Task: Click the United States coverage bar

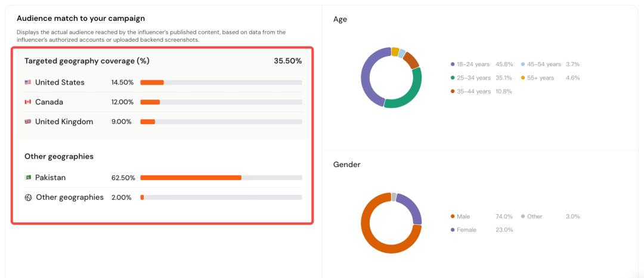Action: 221,82
